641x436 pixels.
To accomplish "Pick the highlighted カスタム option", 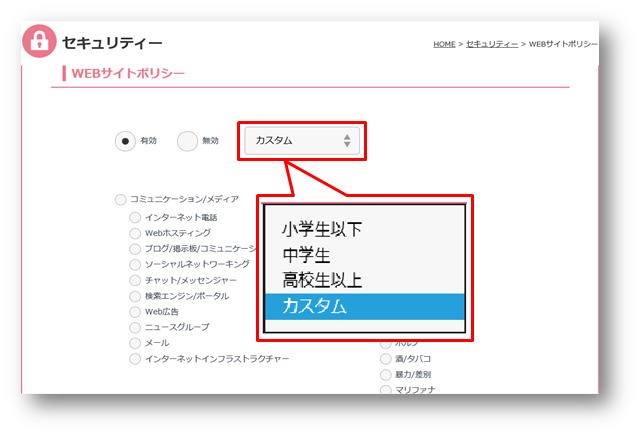I will tap(314, 307).
